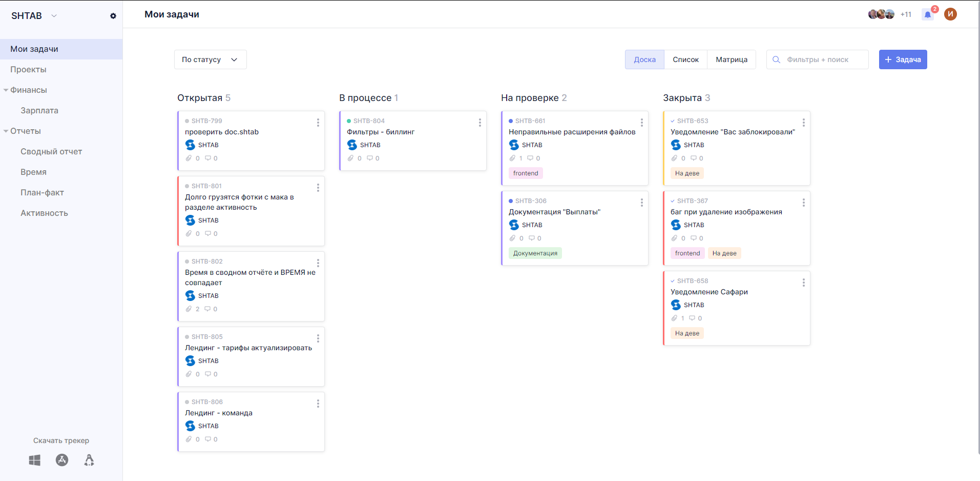Click the attachment icon on SHTB-658 card

click(674, 318)
